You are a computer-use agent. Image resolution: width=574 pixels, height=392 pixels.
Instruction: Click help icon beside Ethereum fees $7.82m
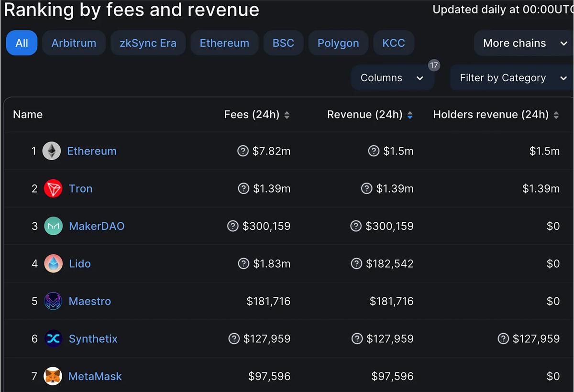coord(243,151)
